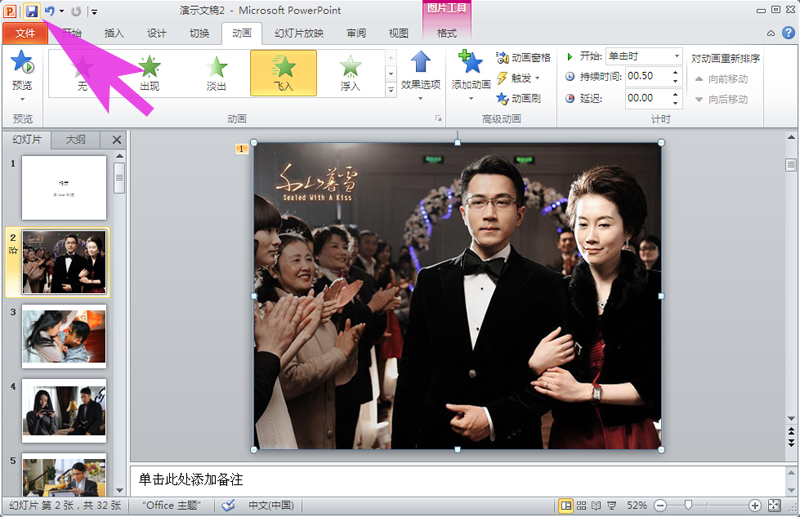Select the 淡出 (Fade) animation effect
Image resolution: width=800 pixels, height=517 pixels.
click(x=216, y=73)
